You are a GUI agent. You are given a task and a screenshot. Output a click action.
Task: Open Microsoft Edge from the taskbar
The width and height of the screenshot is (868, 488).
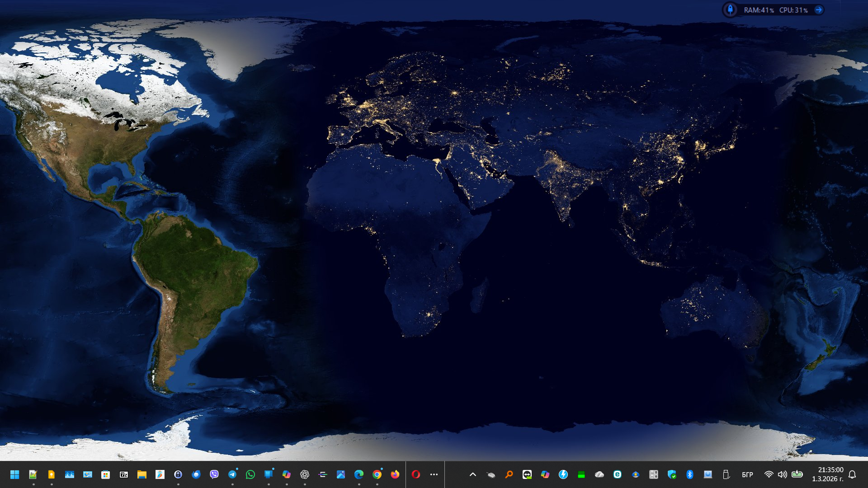coord(359,474)
